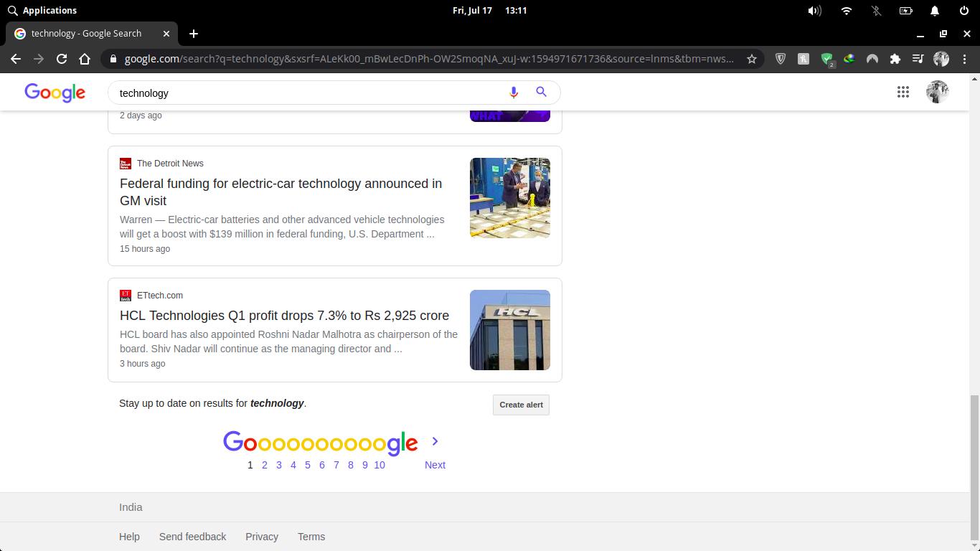Open the Bluetooth status icon
980x551 pixels.
[x=876, y=10]
